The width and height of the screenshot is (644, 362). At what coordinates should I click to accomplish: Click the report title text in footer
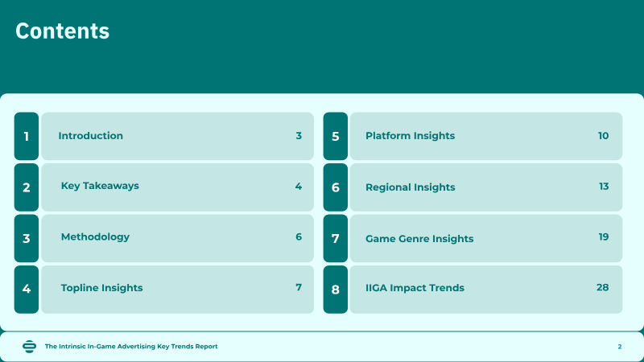tap(131, 347)
